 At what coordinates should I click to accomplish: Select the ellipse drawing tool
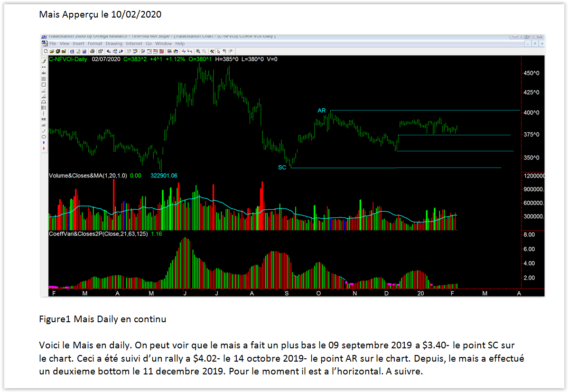point(44,136)
